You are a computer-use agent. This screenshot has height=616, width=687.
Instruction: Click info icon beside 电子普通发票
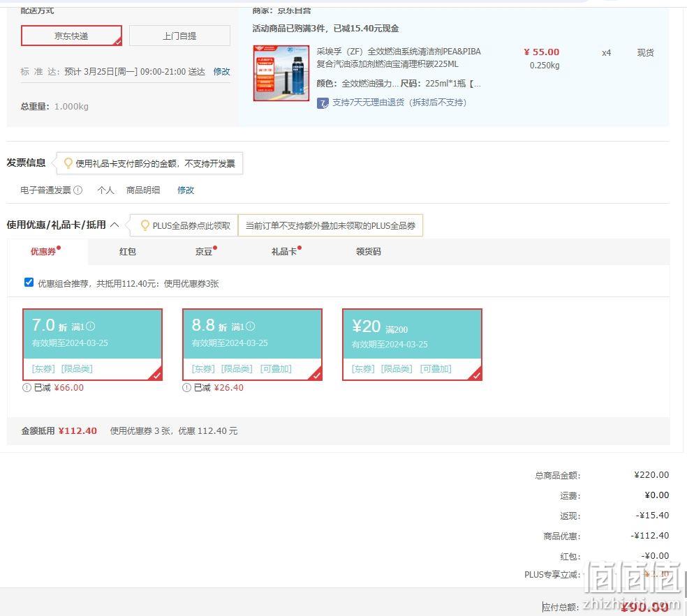pyautogui.click(x=78, y=190)
